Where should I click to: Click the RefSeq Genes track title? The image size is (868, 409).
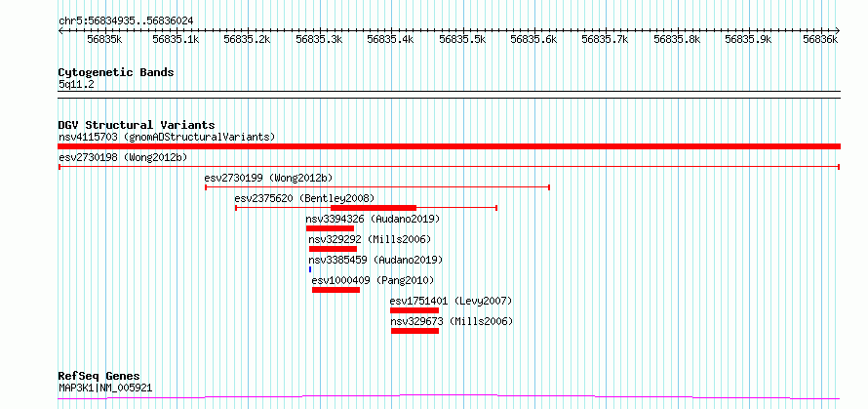[99, 377]
